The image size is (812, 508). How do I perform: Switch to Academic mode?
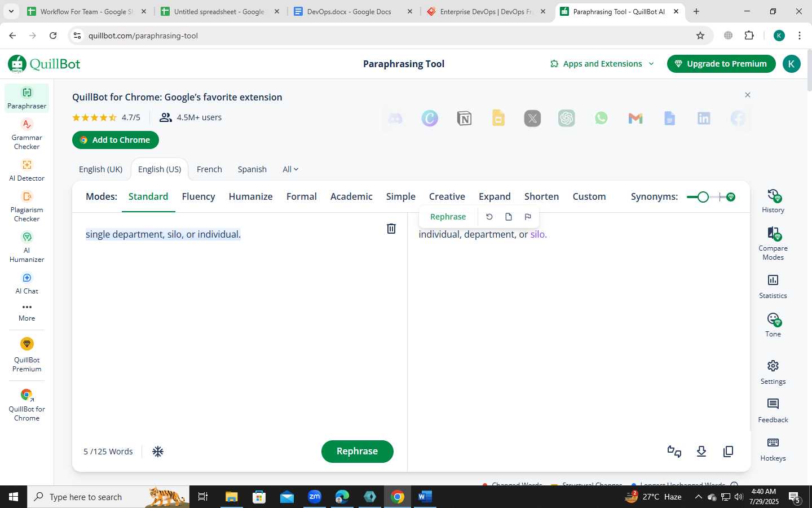coord(351,196)
